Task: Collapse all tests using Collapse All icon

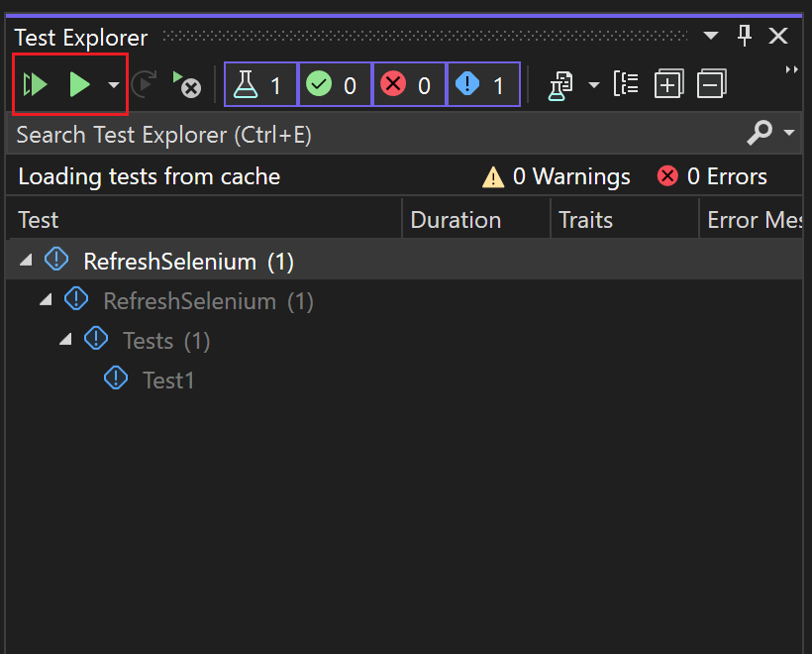Action: tap(711, 84)
